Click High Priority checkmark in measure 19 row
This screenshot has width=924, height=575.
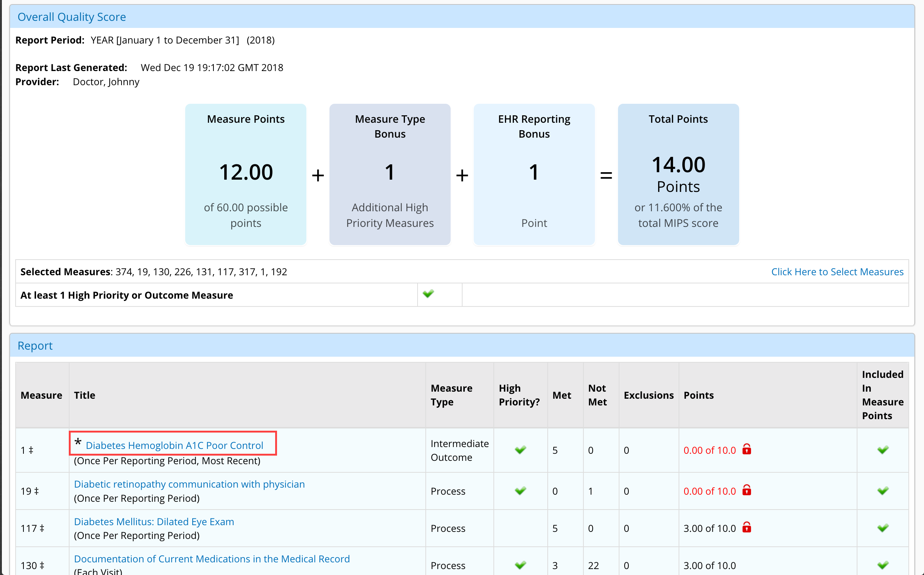pos(520,491)
